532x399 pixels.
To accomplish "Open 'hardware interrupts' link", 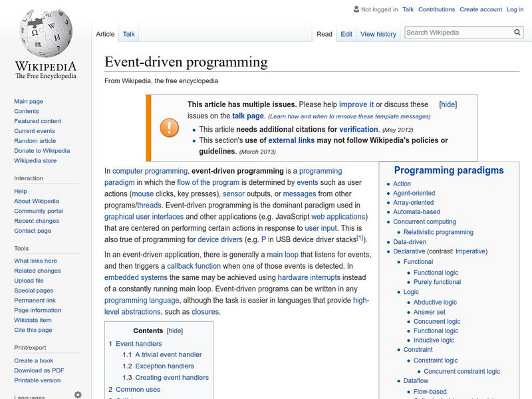I will point(309,277).
